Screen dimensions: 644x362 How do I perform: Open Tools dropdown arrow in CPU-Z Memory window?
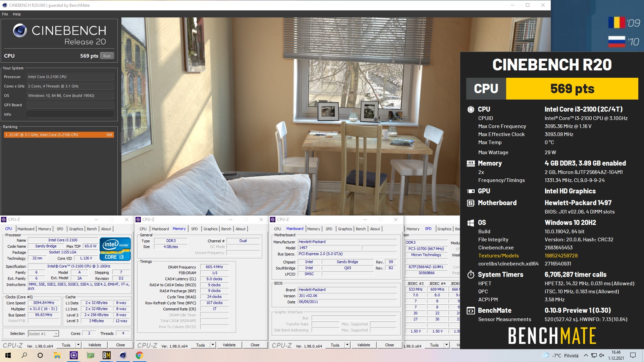[x=213, y=345]
